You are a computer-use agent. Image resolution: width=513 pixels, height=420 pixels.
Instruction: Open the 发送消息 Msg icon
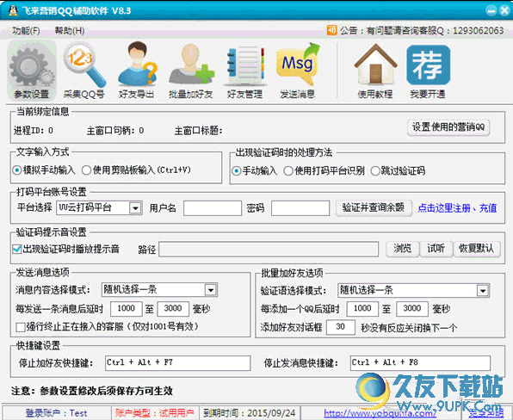[298, 71]
